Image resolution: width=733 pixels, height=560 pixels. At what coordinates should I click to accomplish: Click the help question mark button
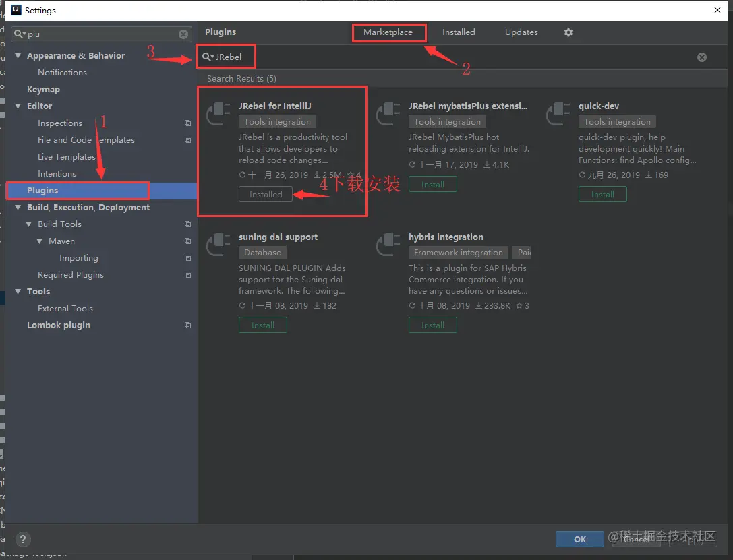coord(23,540)
